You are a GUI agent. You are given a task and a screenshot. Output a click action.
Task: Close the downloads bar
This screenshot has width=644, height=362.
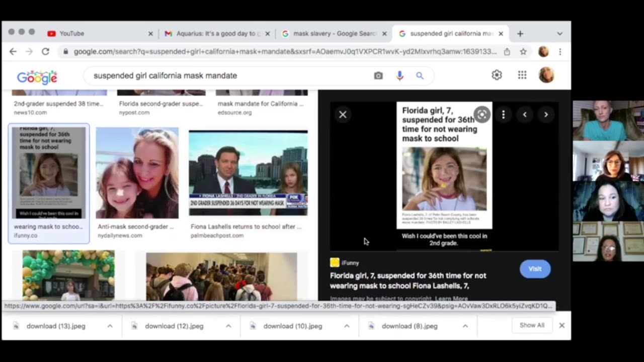(561, 325)
